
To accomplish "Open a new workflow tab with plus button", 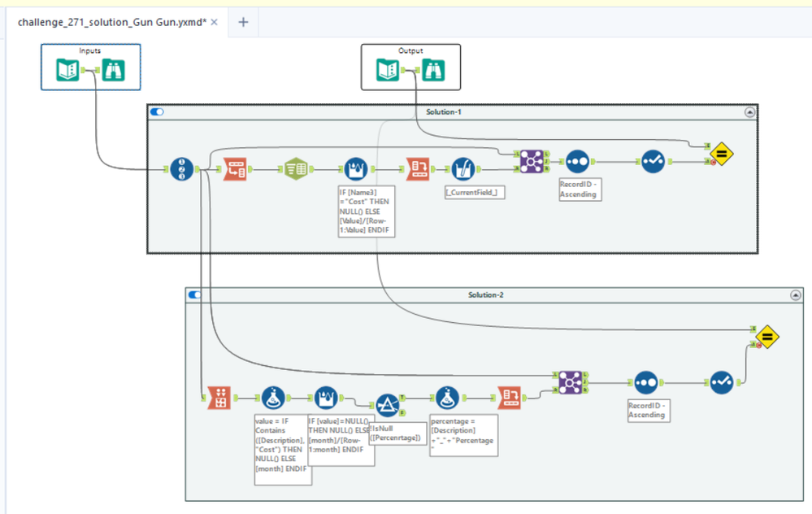I will tap(243, 22).
